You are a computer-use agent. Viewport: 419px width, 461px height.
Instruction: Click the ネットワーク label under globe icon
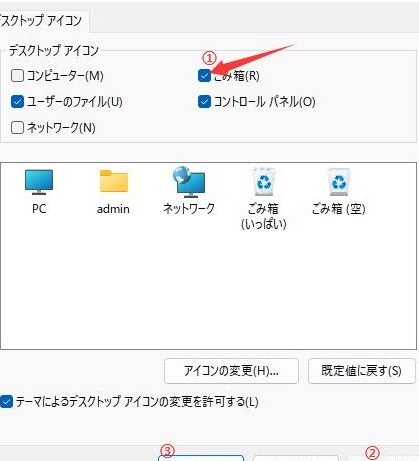[189, 209]
